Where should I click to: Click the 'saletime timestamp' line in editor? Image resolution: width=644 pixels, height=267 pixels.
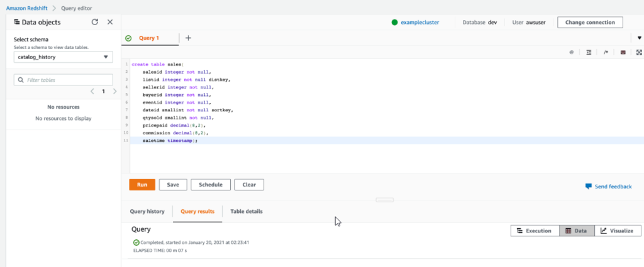pyautogui.click(x=170, y=141)
